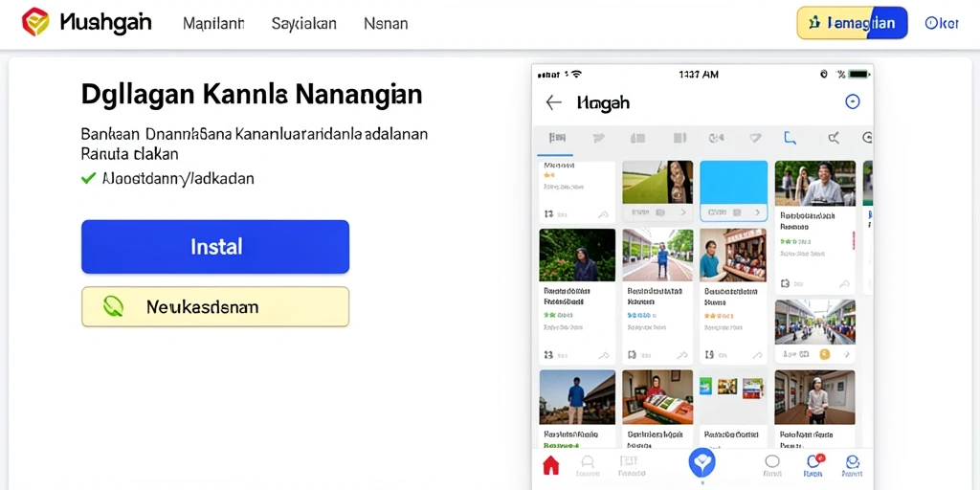Select the blue bracket-shaped phone tab
Screen dimensions: 980x490
790,138
